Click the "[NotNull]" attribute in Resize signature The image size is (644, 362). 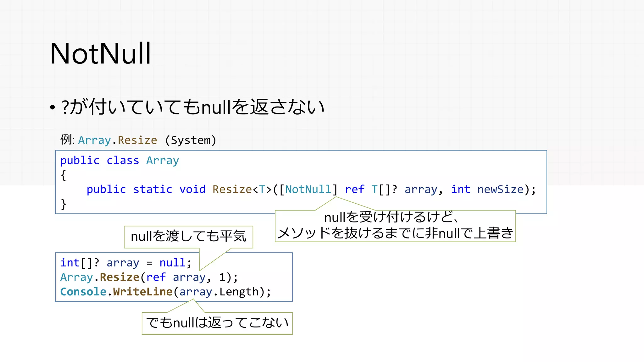tap(308, 189)
